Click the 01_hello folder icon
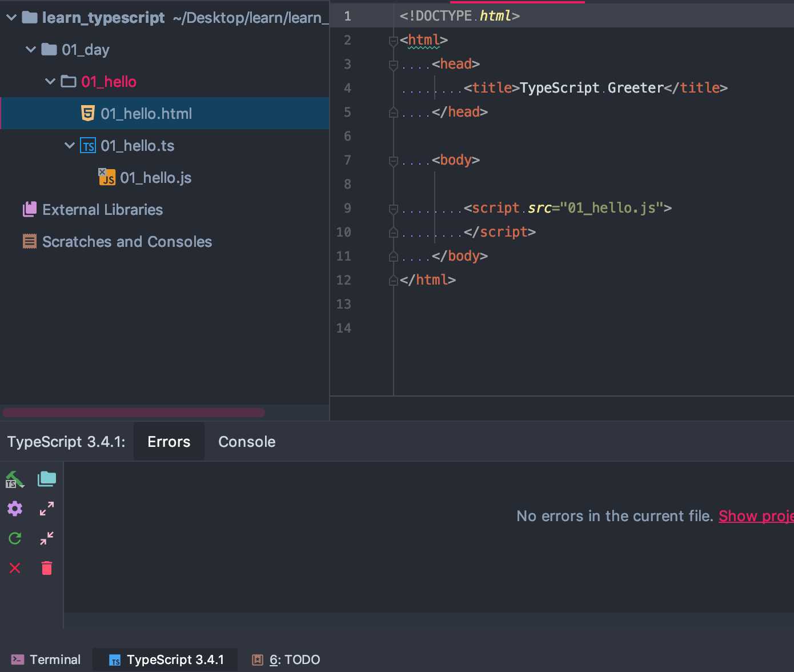Viewport: 794px width, 672px height. pos(69,82)
